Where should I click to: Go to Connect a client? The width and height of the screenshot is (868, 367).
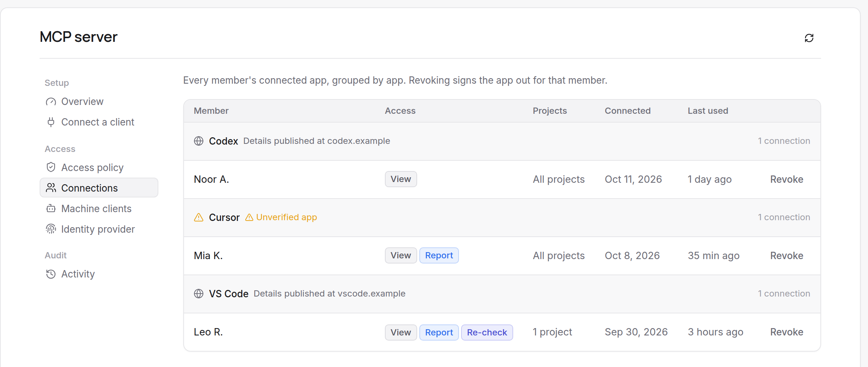point(99,122)
